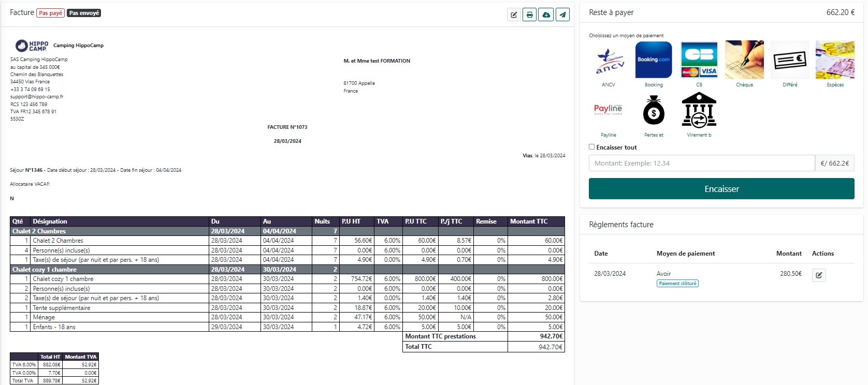Click the Montant amount input field

coord(702,163)
